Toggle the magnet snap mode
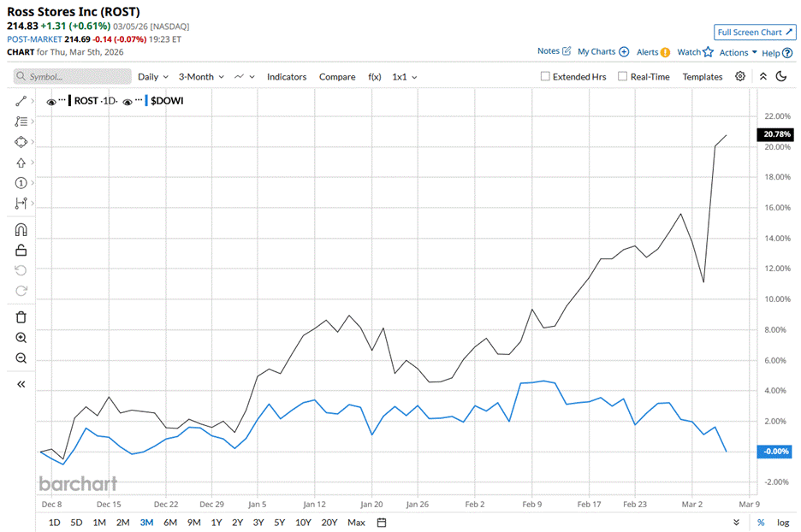The width and height of the screenshot is (801, 532). tap(21, 230)
